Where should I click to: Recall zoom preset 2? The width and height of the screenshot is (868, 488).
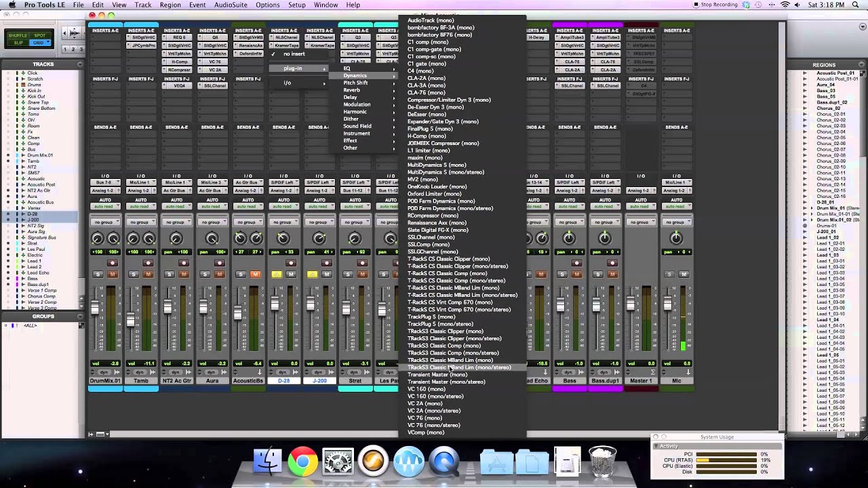click(x=73, y=49)
